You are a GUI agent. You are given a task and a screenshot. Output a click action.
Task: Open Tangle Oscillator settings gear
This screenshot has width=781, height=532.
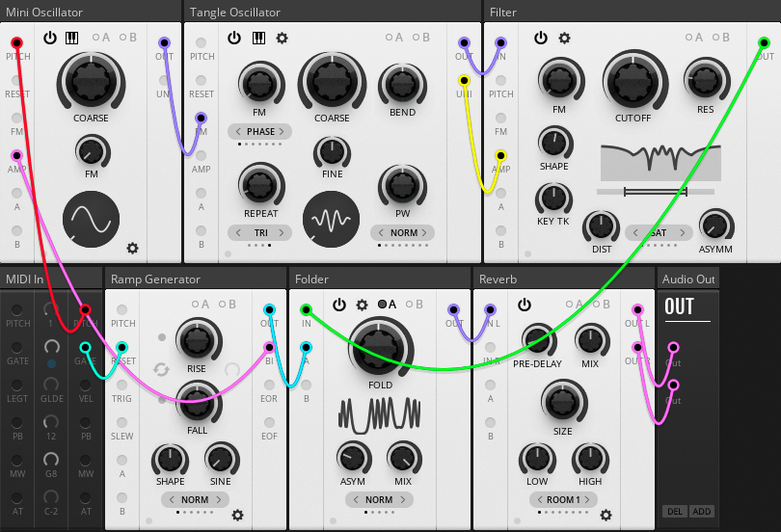[x=282, y=38]
